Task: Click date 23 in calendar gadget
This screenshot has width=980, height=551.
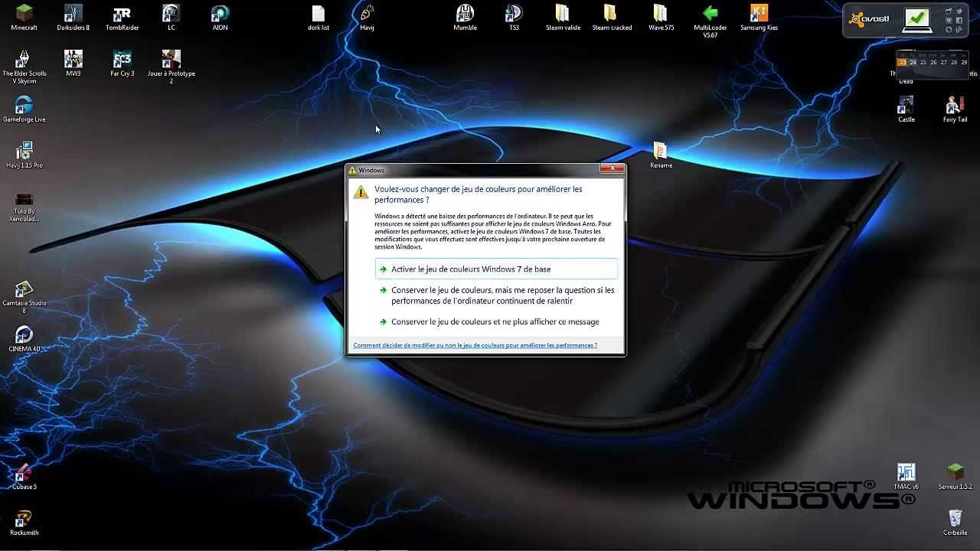Action: (x=902, y=63)
